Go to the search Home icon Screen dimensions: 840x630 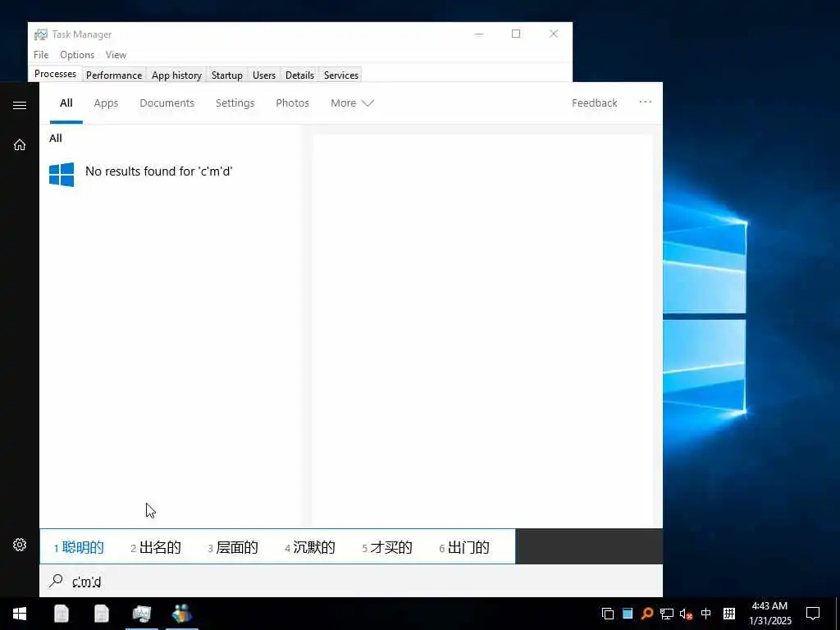[x=20, y=144]
